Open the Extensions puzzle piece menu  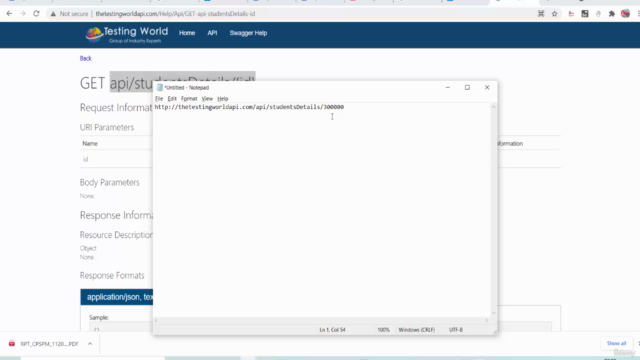[611, 14]
